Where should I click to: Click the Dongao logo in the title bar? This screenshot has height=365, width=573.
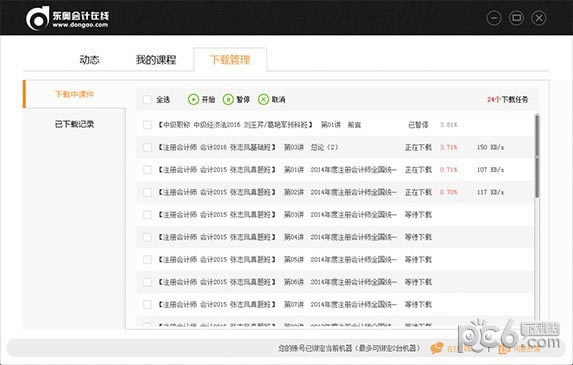click(68, 18)
